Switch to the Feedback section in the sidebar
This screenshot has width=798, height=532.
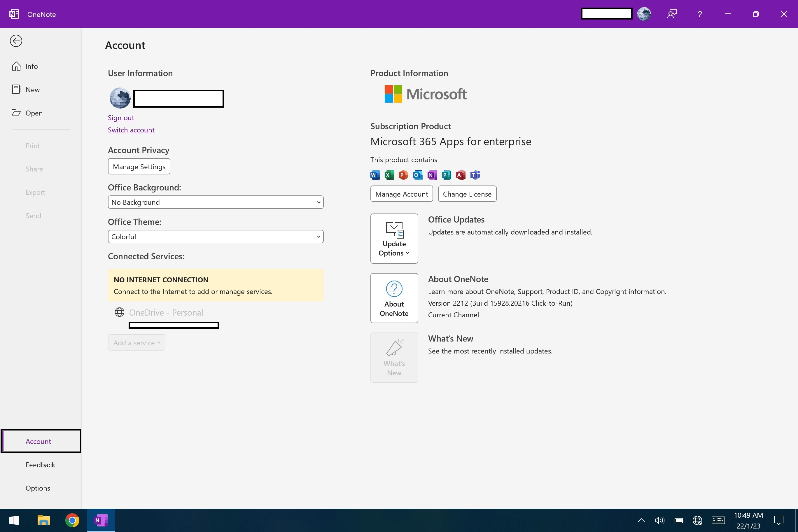(x=40, y=465)
